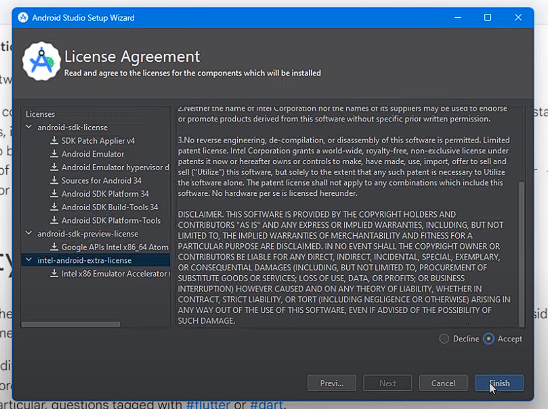Select Android SDK Build-Tools 34 entry

tap(110, 207)
